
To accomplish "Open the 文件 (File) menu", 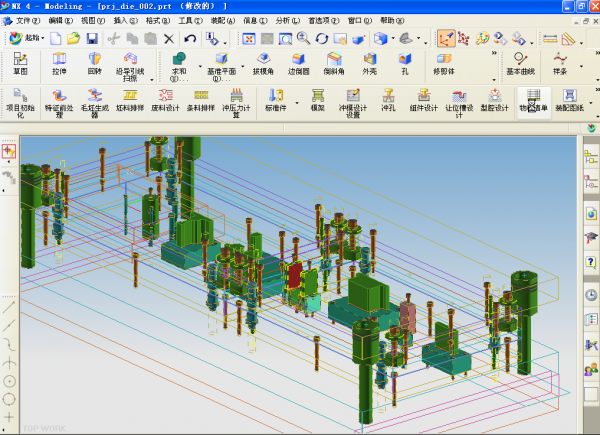I will click(26, 20).
